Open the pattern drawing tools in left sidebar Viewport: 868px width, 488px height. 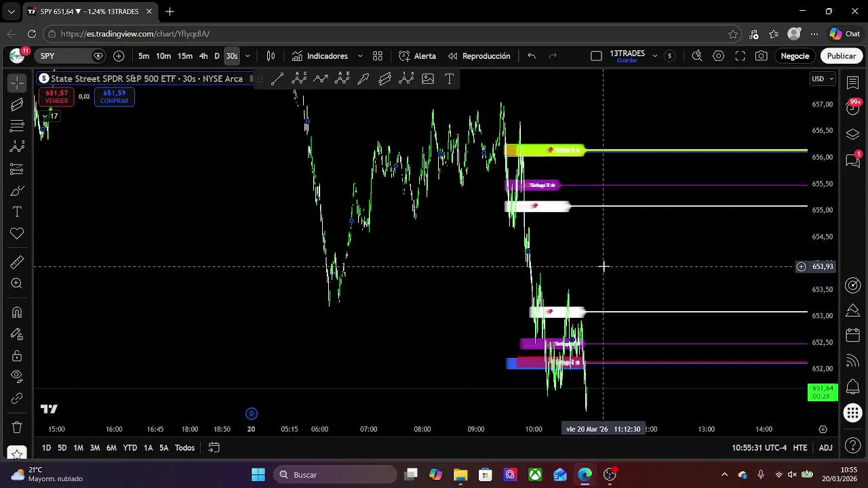[x=17, y=147]
